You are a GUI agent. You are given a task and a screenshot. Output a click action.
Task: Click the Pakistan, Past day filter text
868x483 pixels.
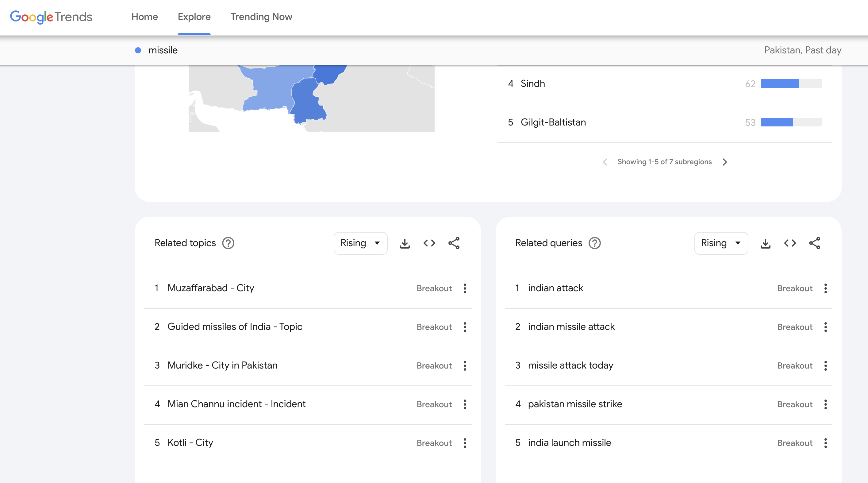click(803, 50)
